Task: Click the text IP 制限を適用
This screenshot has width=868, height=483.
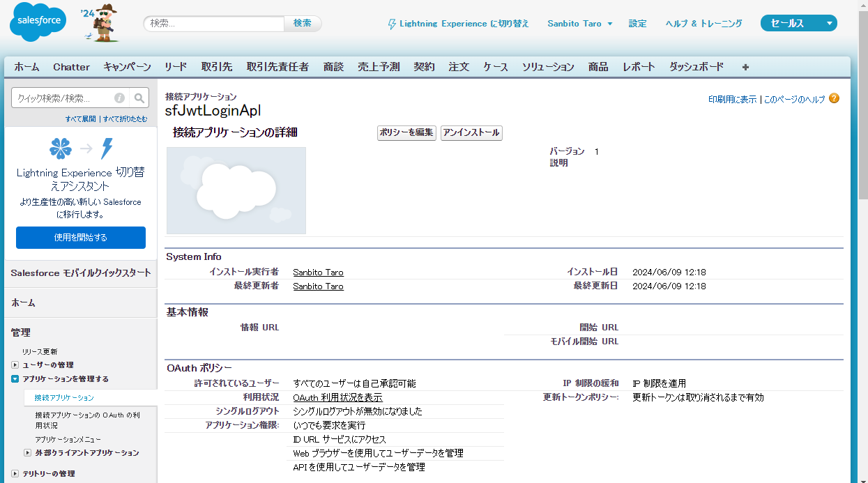Action: coord(659,383)
